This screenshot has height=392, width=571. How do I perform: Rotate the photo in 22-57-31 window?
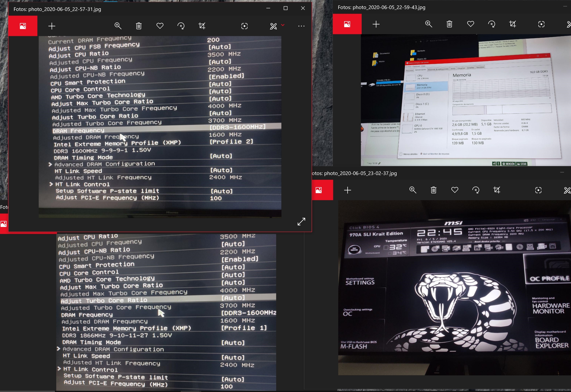[181, 26]
